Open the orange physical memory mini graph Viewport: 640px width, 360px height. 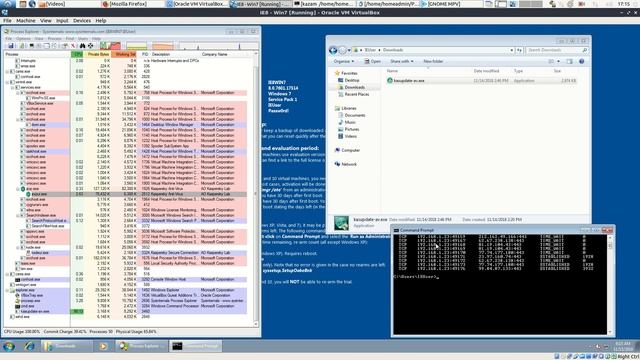pyautogui.click(x=163, y=46)
